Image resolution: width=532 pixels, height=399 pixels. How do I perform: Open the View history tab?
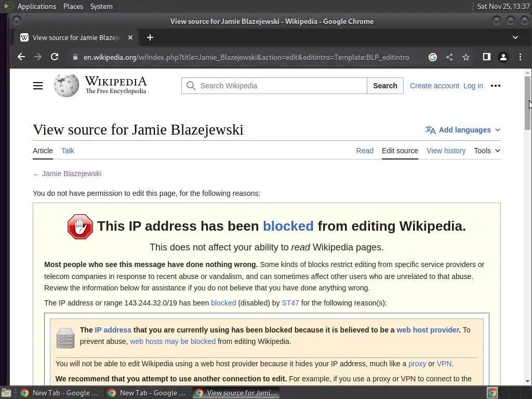[446, 151]
